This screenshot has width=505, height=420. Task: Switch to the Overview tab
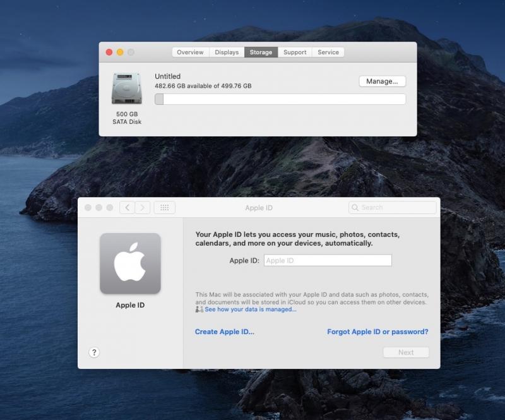[190, 52]
